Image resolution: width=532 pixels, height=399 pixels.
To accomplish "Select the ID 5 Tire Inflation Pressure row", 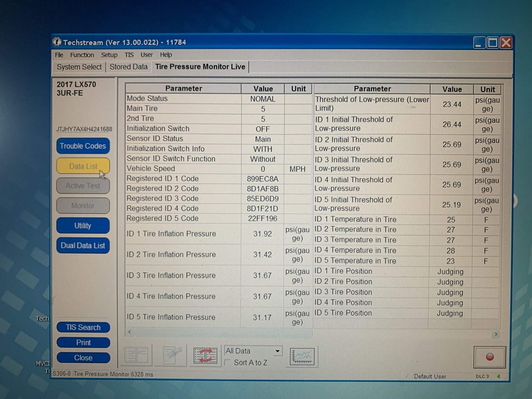I will 218,318.
